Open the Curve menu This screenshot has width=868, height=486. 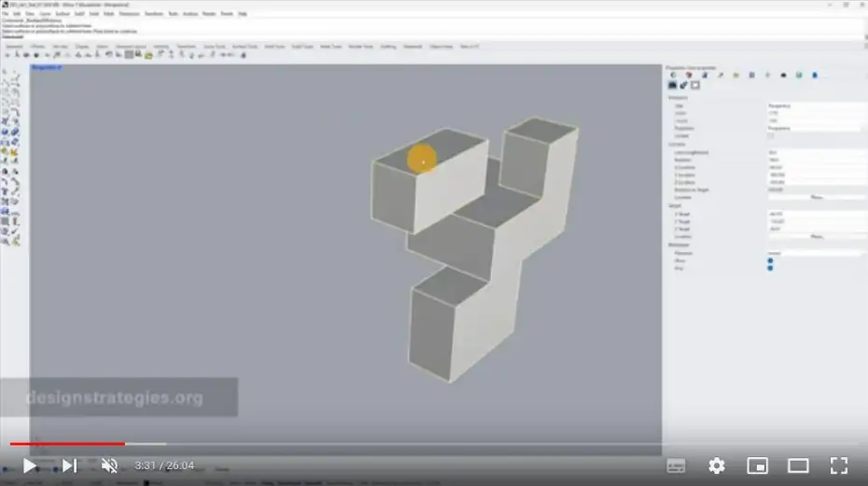click(x=45, y=14)
